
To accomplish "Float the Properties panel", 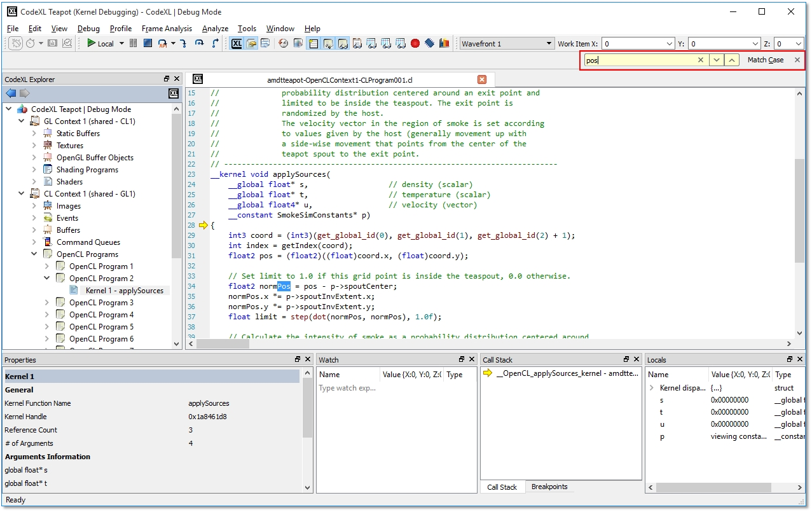I will [x=298, y=359].
